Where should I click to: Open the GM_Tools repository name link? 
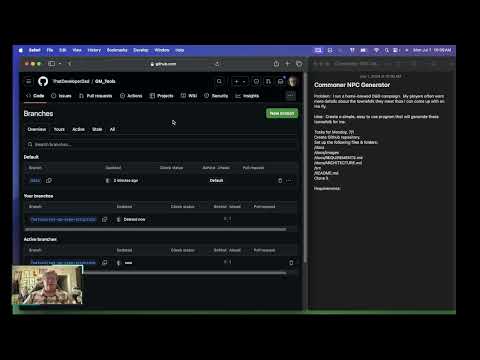coord(105,81)
